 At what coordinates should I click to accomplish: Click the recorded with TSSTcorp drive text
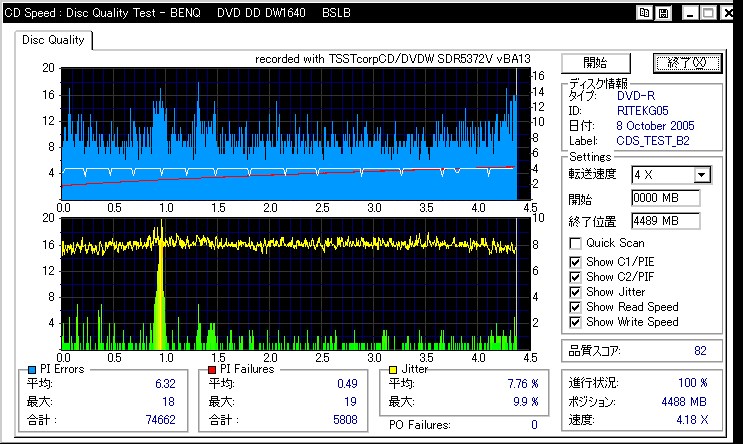393,59
